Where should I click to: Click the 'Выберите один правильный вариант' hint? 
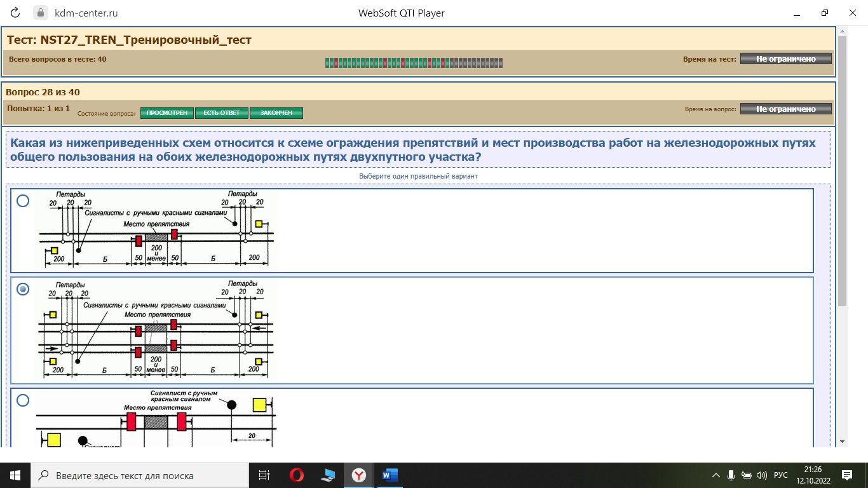point(418,176)
